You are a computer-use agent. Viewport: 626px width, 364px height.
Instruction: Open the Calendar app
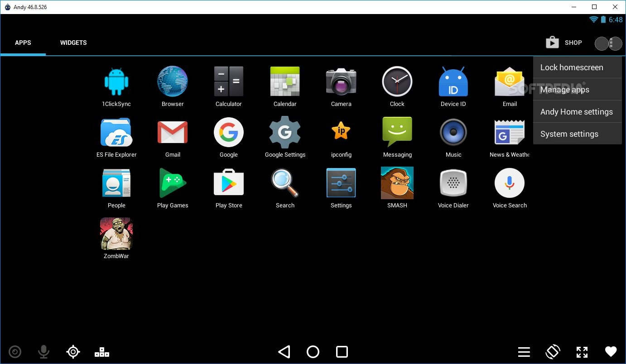coord(285,86)
